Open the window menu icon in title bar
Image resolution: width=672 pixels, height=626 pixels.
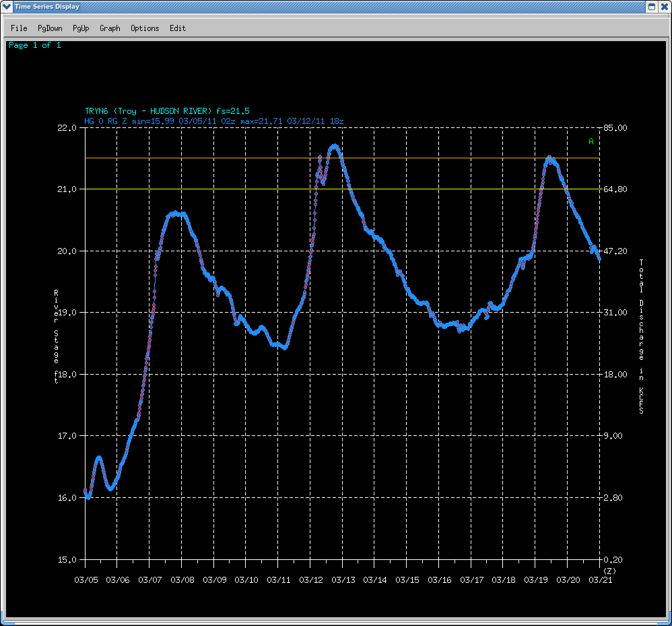click(x=7, y=7)
